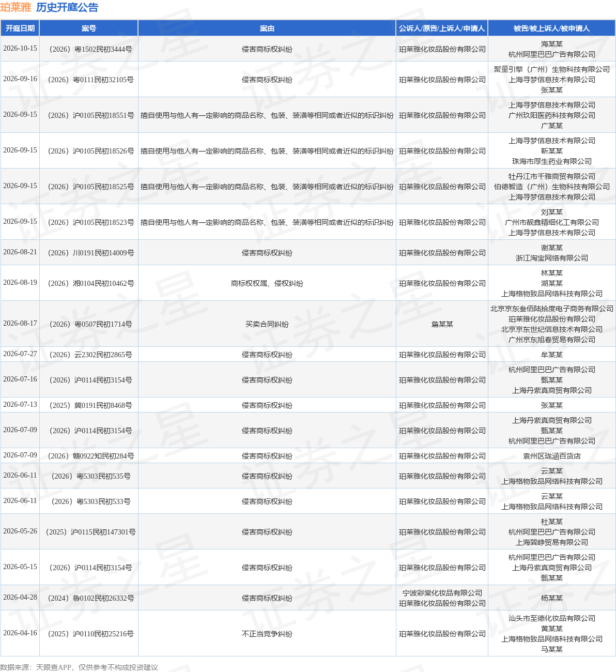Image resolution: width=616 pixels, height=672 pixels.
Task: Click the 历史开庭公告 heading
Action: pyautogui.click(x=67, y=8)
